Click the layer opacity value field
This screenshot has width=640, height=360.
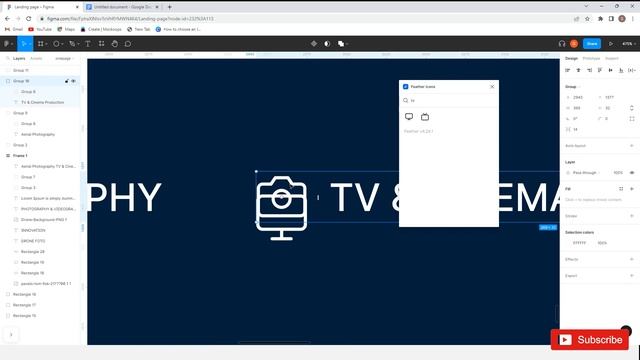point(618,173)
